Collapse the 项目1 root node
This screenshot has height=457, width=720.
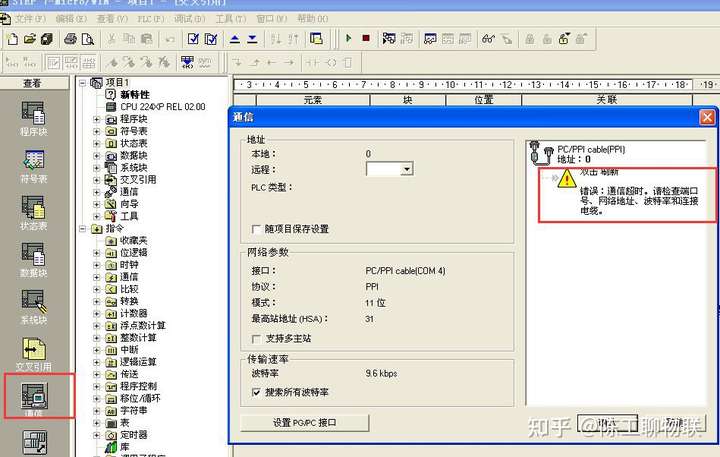tap(82, 83)
